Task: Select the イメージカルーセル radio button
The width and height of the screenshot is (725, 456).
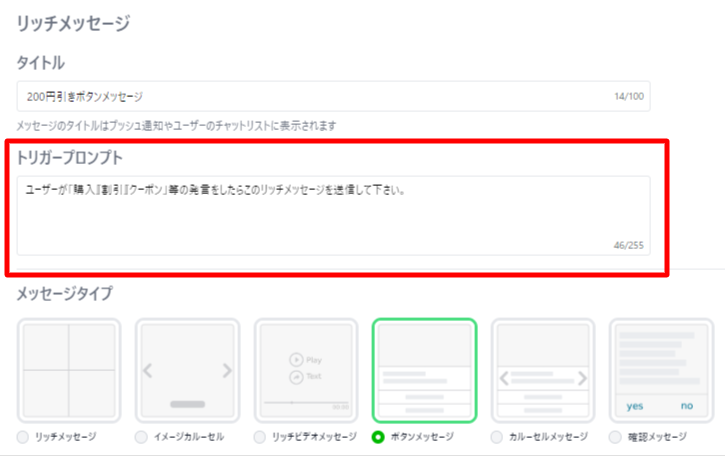Action: pos(141,437)
